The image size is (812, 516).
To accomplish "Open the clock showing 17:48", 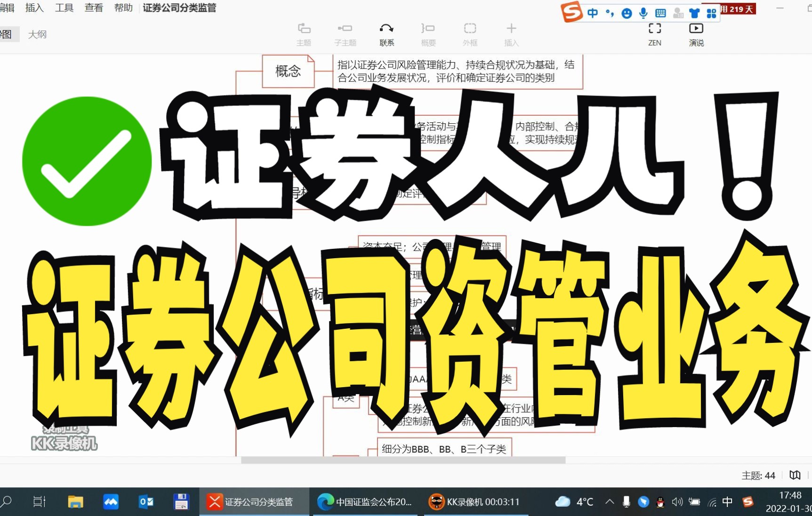I will 789,502.
